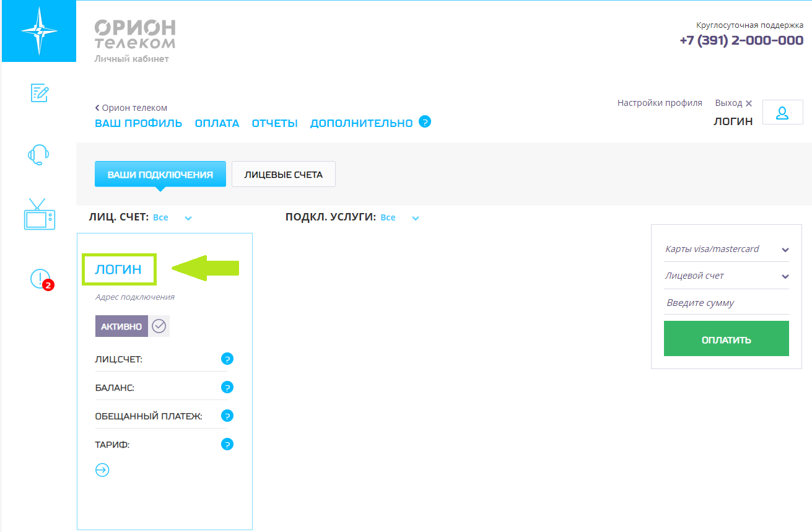Click help icon in БАЛАНС row
812x532 pixels.
[227, 388]
